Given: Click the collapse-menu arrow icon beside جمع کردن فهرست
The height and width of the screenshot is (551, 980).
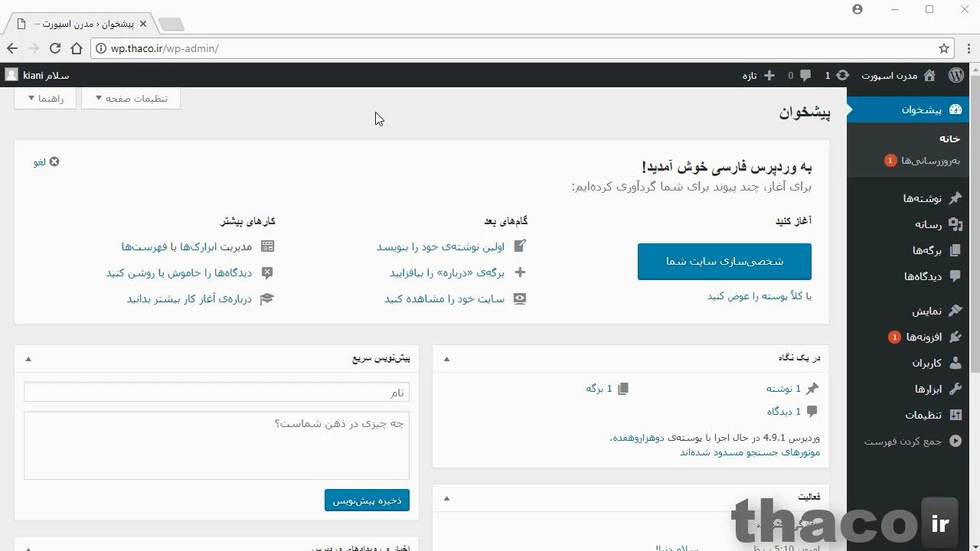Looking at the screenshot, I should [955, 441].
